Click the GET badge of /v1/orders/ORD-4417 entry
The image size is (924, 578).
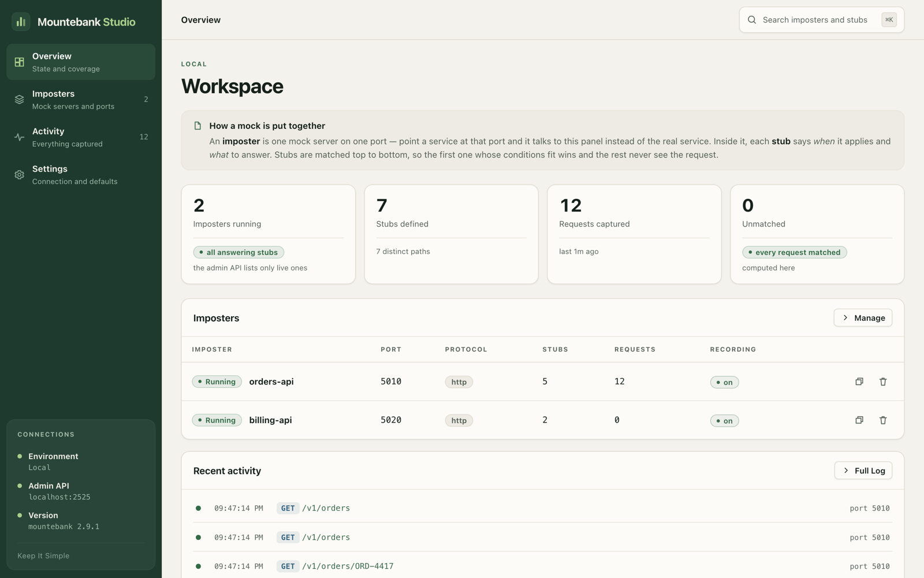coord(288,566)
